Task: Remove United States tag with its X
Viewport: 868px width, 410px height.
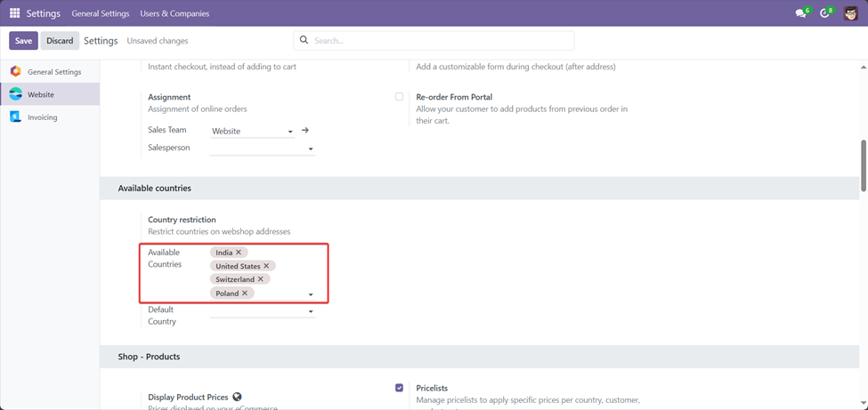Action: (x=266, y=266)
